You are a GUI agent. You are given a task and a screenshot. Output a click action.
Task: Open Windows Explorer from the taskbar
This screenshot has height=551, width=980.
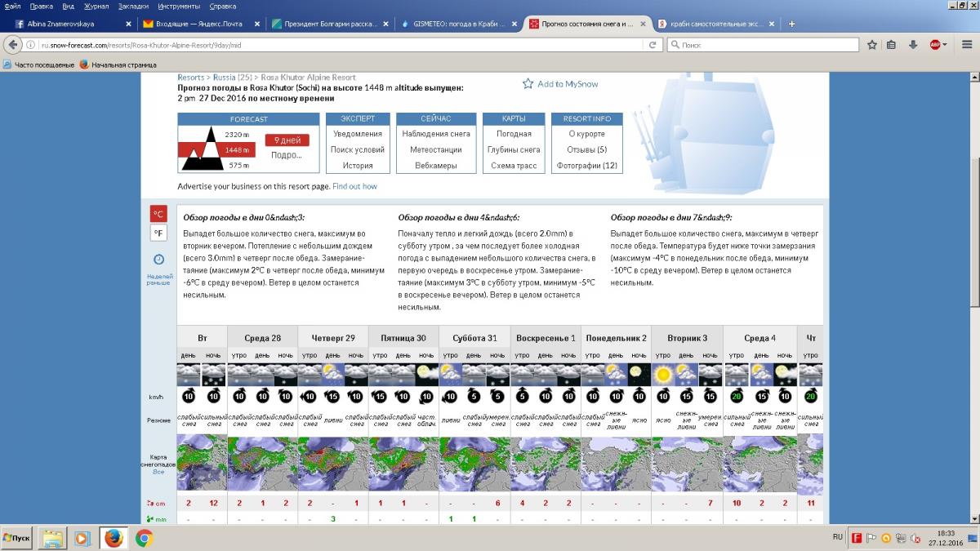click(x=54, y=538)
